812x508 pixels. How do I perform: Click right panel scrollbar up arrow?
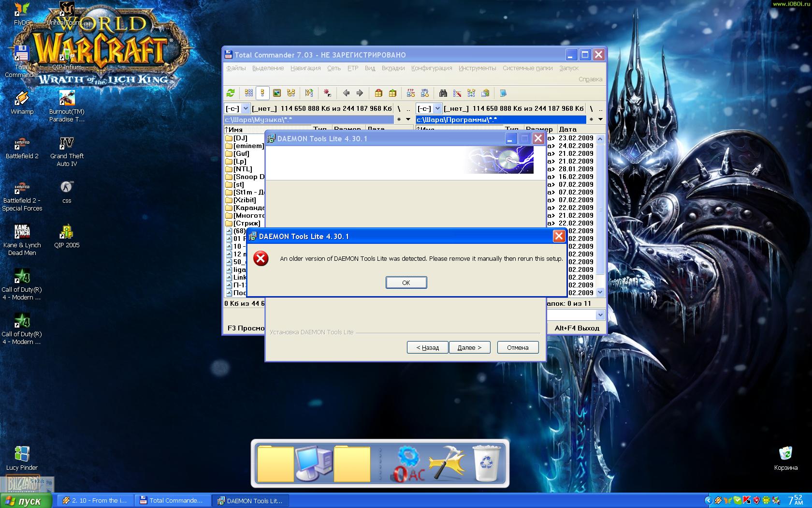click(x=600, y=139)
